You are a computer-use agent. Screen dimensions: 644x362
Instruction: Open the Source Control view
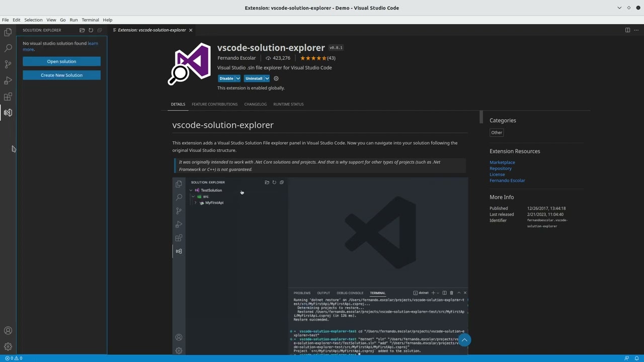(x=8, y=64)
